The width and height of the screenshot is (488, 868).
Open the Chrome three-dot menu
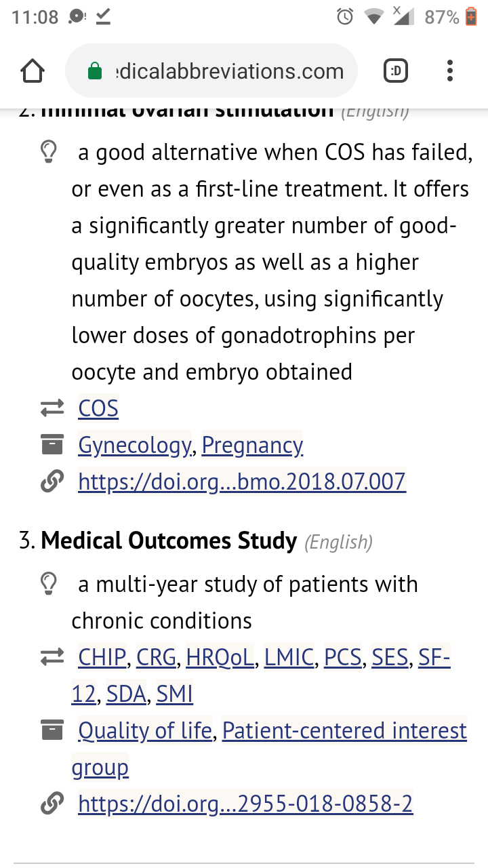450,71
